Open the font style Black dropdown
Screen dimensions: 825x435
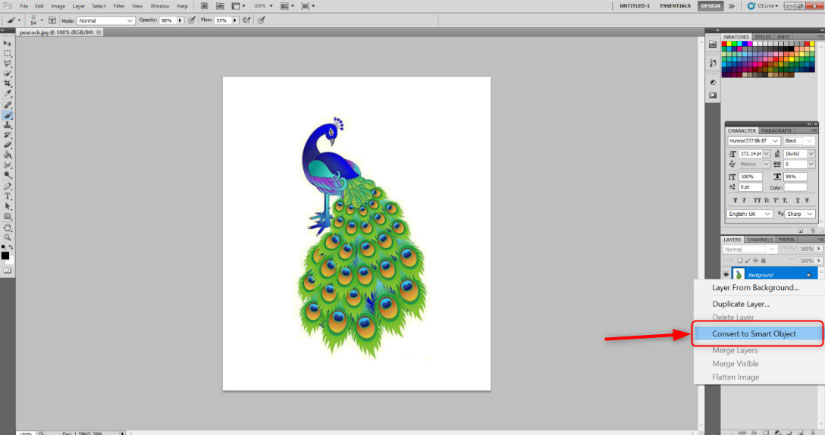pyautogui.click(x=799, y=141)
